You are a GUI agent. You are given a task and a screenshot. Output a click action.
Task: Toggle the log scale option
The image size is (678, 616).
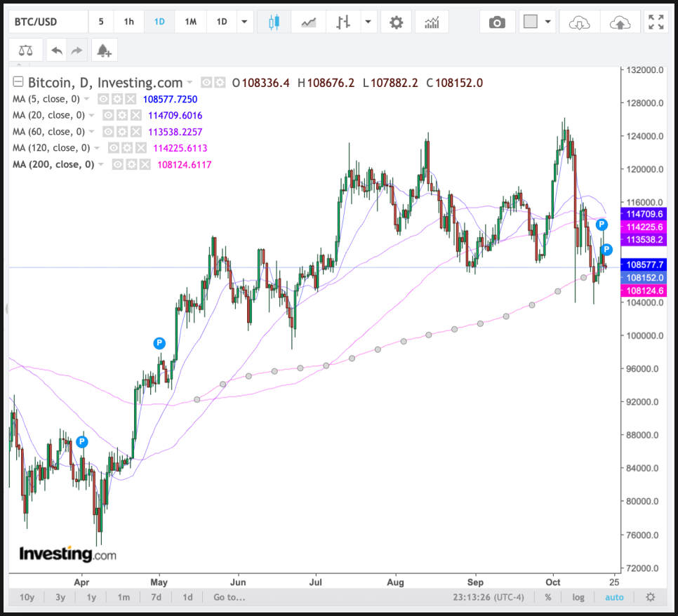pos(578,597)
